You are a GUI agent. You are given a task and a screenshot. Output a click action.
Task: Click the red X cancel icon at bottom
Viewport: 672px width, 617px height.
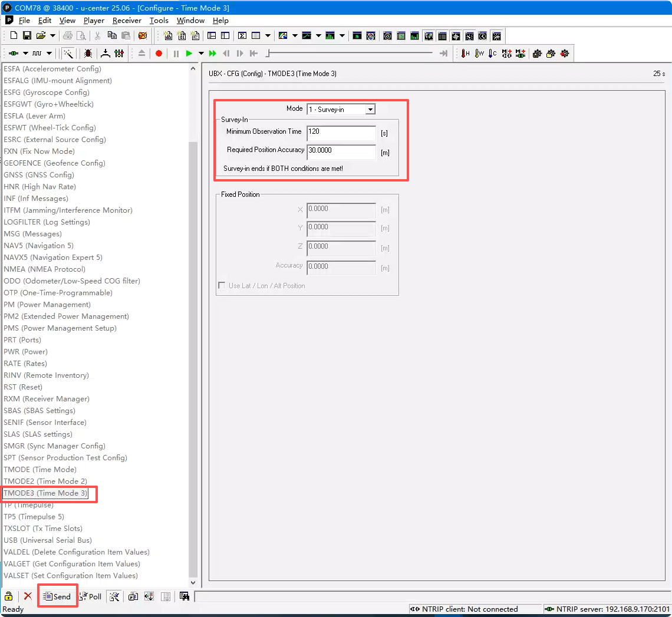point(28,596)
